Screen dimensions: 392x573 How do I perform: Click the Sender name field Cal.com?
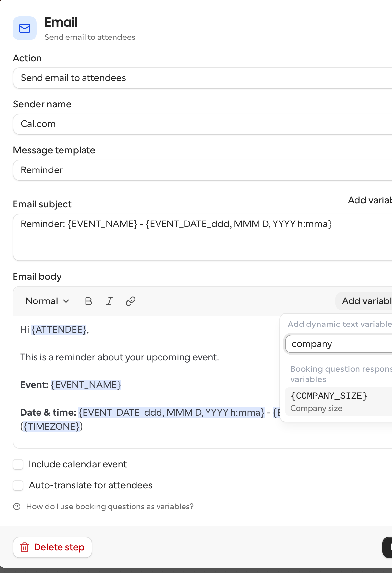(203, 124)
